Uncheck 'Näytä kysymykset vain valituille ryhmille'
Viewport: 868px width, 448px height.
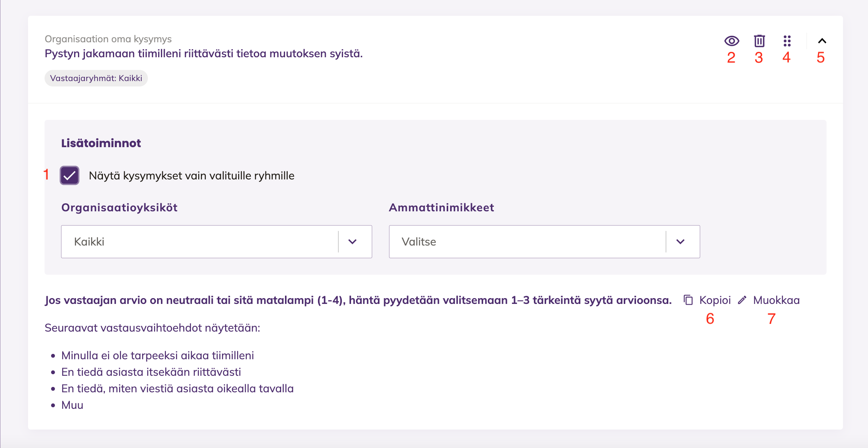(70, 176)
